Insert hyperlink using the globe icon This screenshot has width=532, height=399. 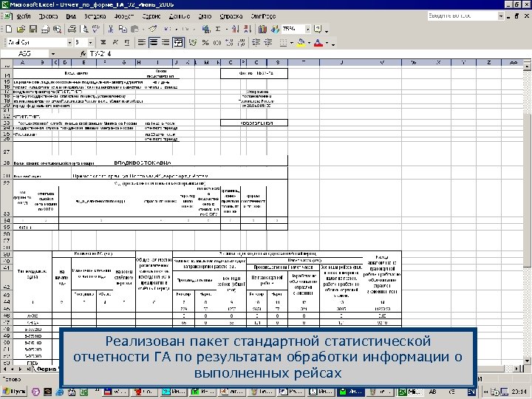205,29
